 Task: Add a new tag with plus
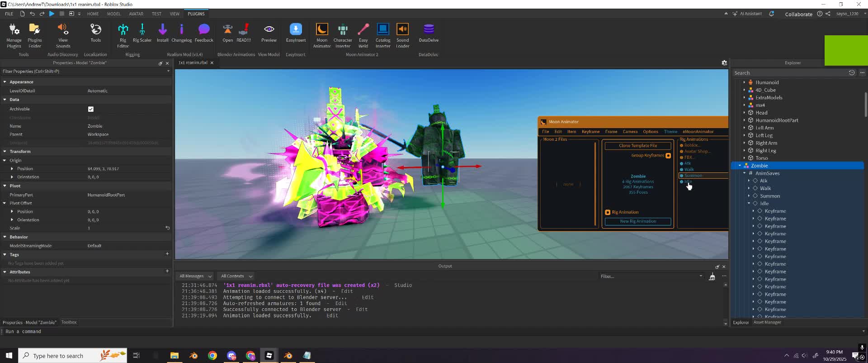coord(167,254)
